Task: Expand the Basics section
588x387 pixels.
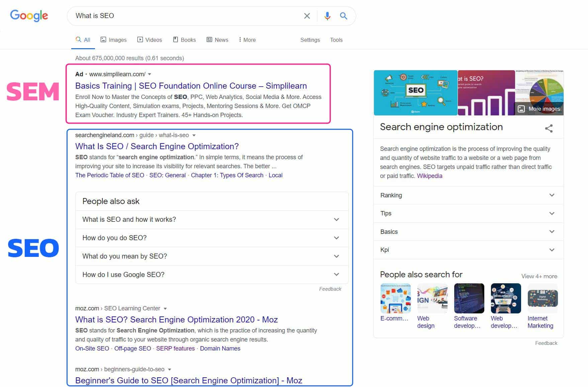Action: pyautogui.click(x=468, y=232)
